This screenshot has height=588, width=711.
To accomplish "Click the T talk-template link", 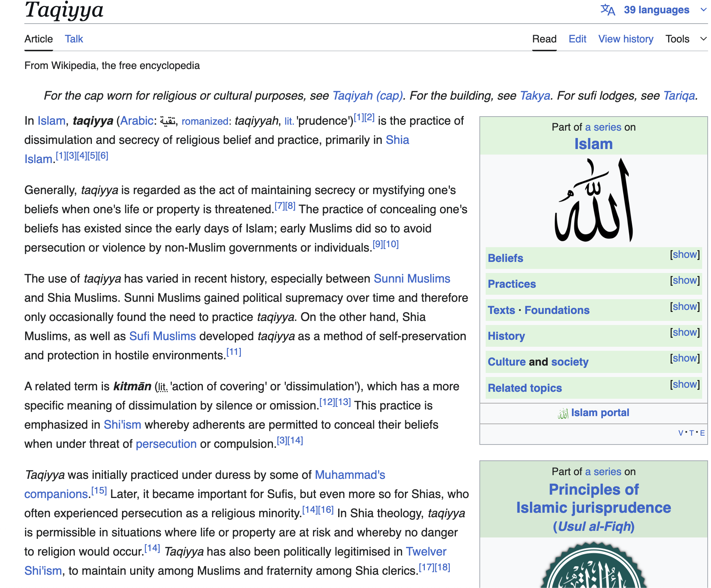I will [691, 433].
